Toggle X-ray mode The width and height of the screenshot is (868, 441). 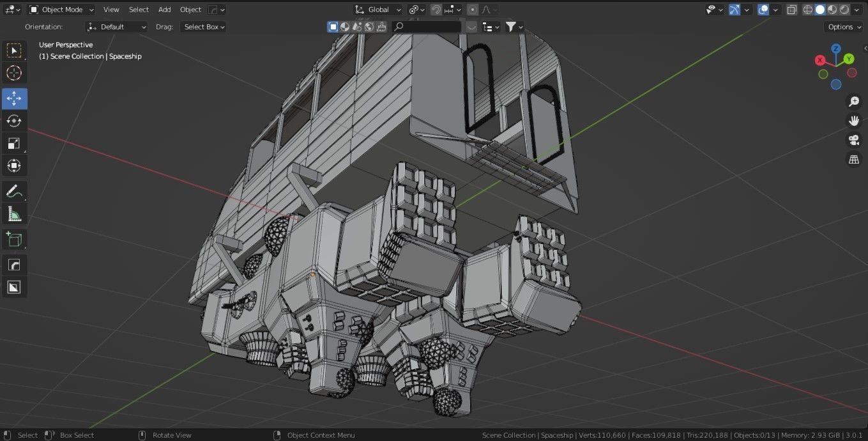(x=792, y=10)
